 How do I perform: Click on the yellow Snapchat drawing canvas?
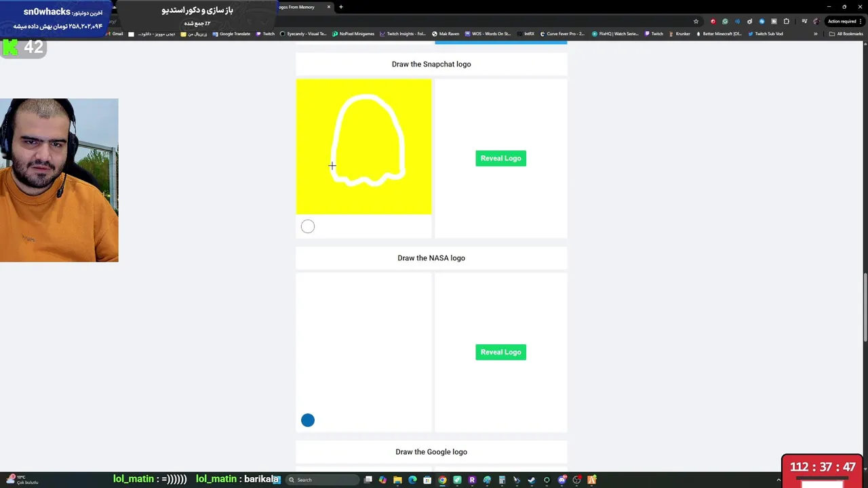(363, 146)
